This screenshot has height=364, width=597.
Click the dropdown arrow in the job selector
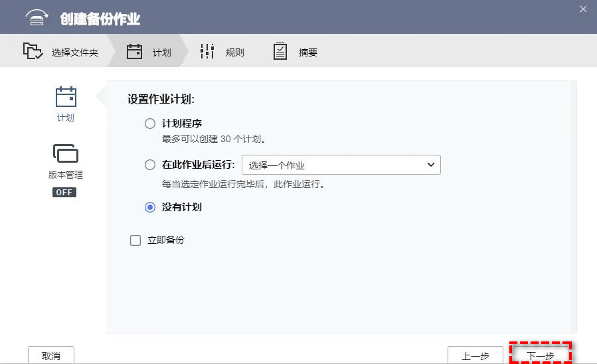tap(430, 165)
